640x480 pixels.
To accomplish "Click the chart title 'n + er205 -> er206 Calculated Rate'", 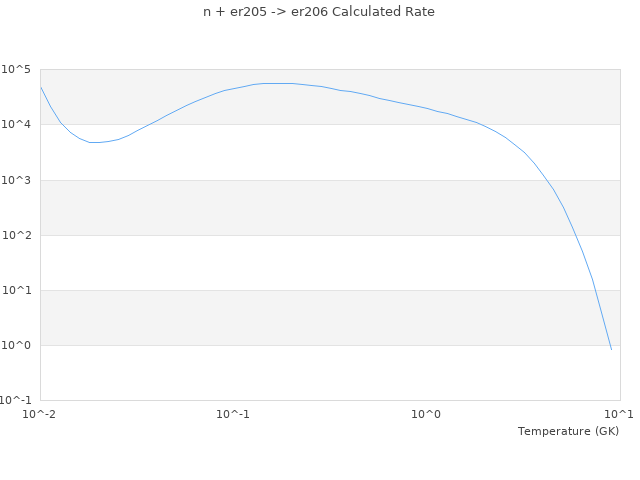I will point(320,12).
